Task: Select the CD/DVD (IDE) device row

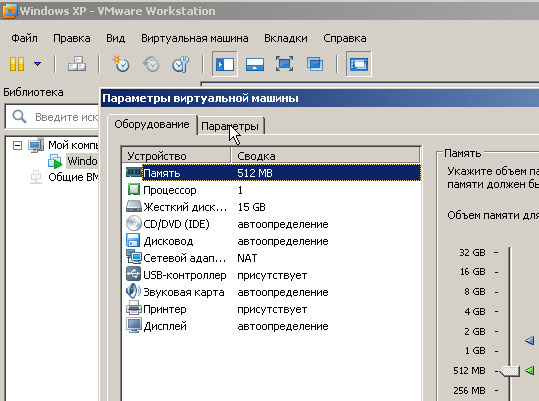Action: pyautogui.click(x=271, y=224)
